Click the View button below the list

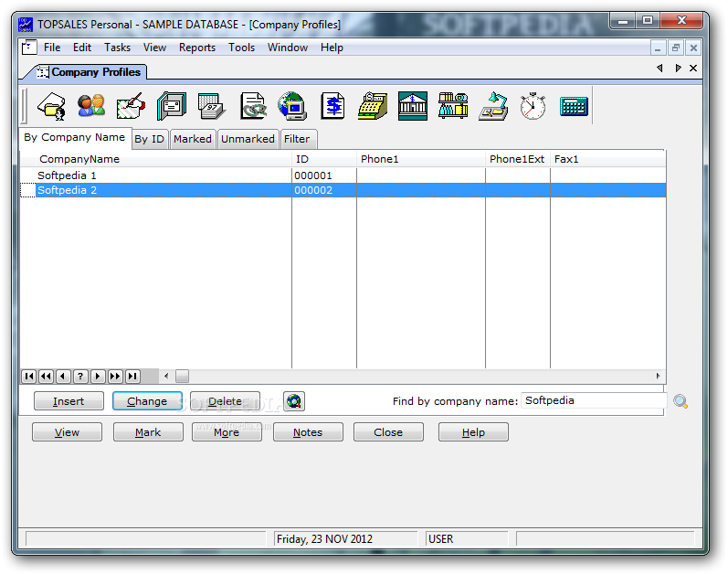pyautogui.click(x=68, y=432)
